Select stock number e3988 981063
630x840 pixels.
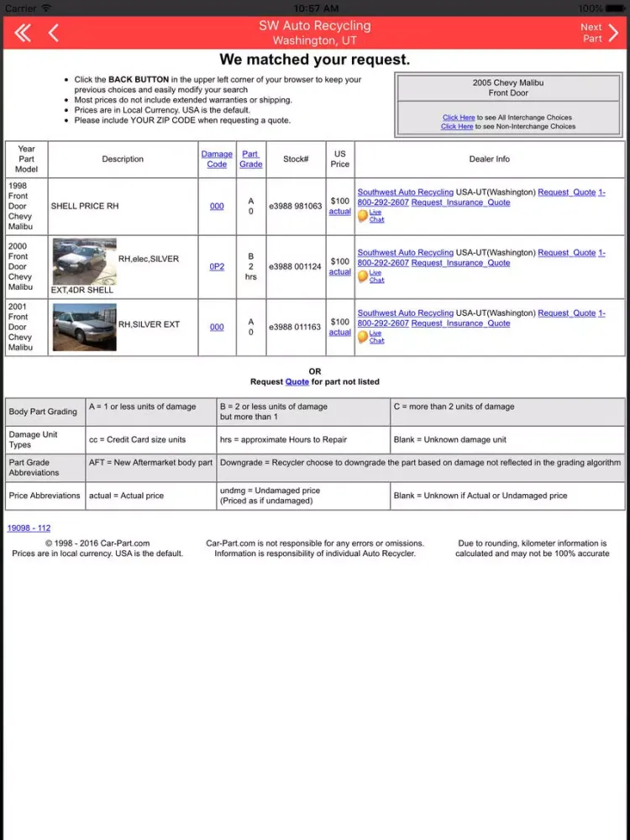[x=296, y=207]
